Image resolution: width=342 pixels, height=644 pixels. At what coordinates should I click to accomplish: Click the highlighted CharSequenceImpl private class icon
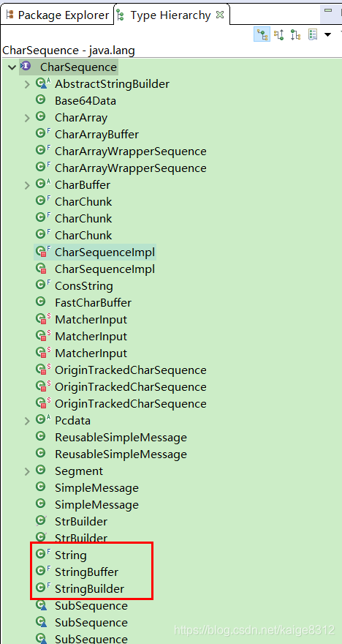[42, 251]
